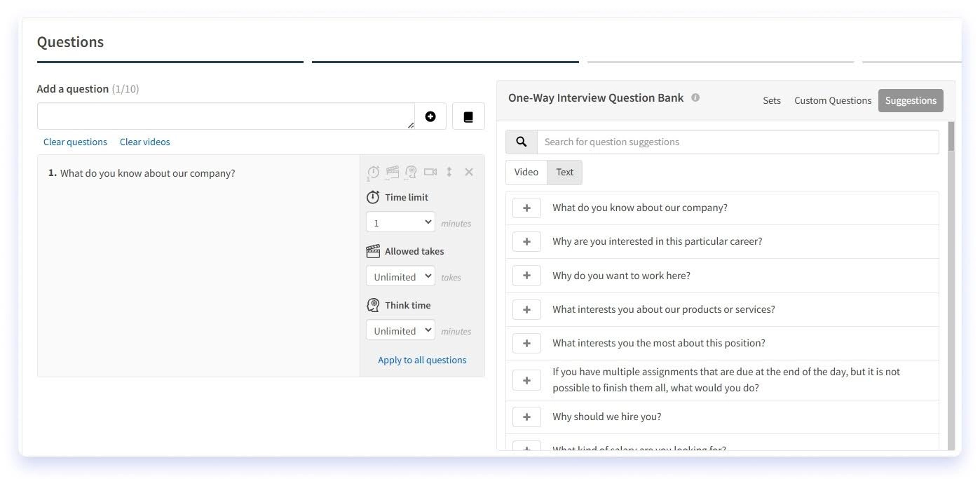Click the info icon beside Question Bank title
The width and height of the screenshot is (980, 479).
pyautogui.click(x=695, y=98)
